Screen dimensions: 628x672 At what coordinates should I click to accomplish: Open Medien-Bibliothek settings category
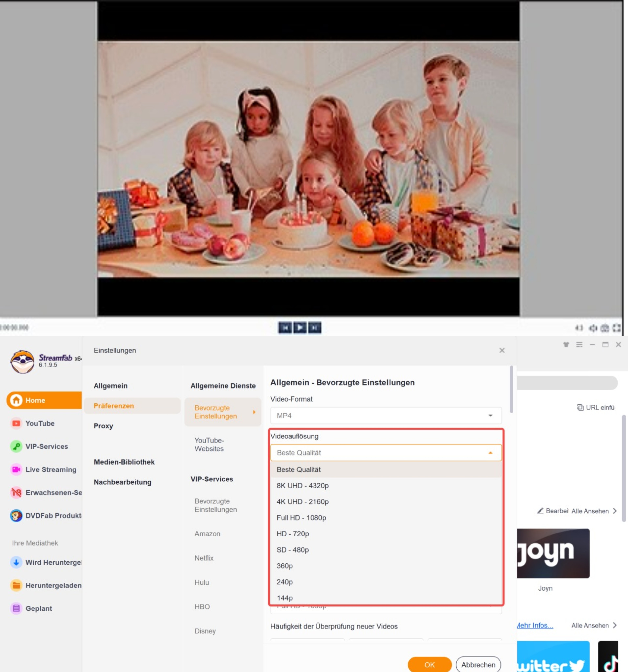click(x=124, y=462)
